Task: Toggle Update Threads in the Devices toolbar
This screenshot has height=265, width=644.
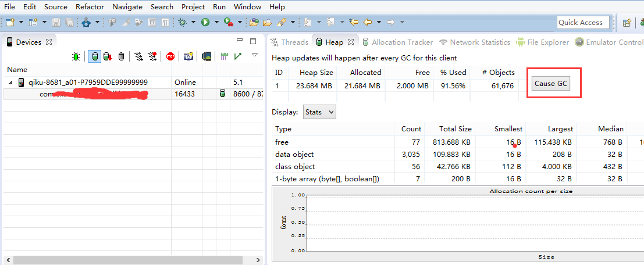Action: pos(138,56)
